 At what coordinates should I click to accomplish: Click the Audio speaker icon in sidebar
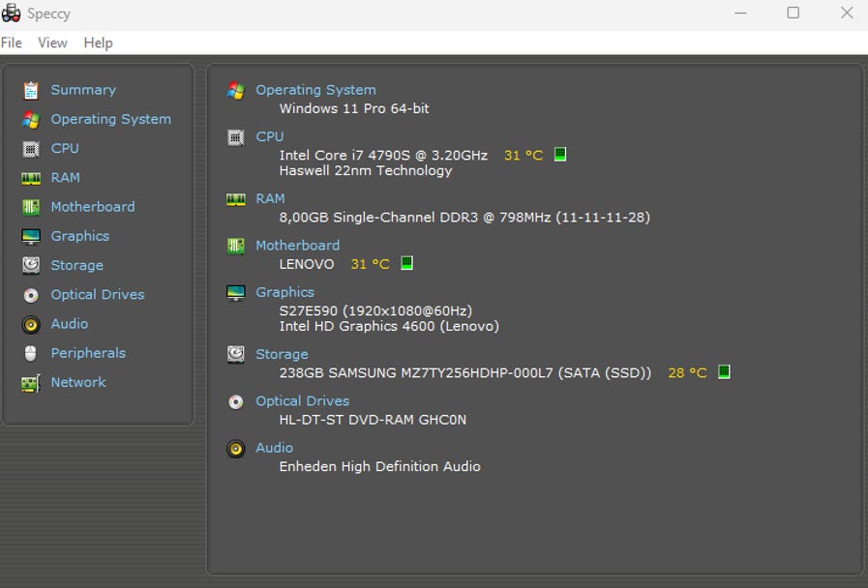pos(31,325)
